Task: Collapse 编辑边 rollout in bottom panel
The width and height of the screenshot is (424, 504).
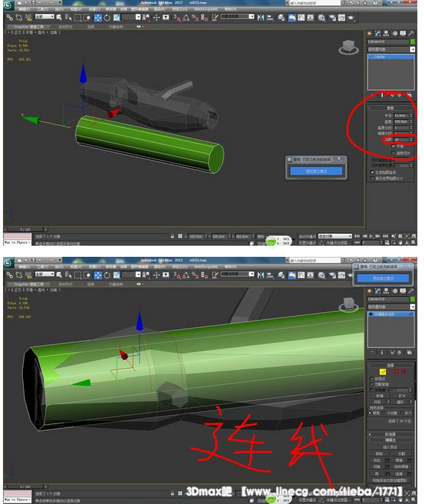Action: pyautogui.click(x=390, y=440)
